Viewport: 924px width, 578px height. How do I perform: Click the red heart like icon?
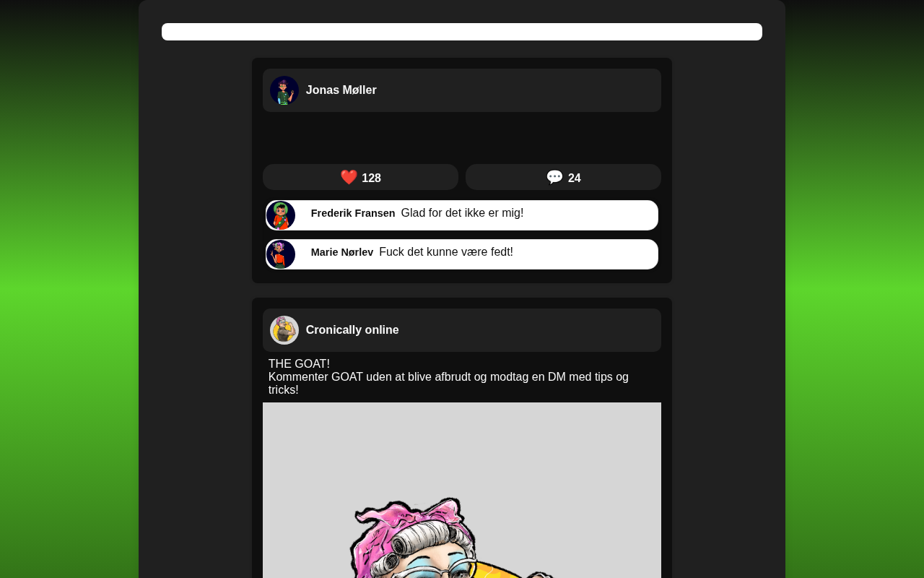pyautogui.click(x=349, y=177)
